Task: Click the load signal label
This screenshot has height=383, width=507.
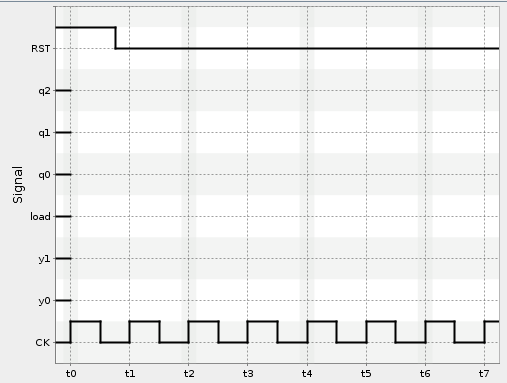Action: pyautogui.click(x=40, y=217)
